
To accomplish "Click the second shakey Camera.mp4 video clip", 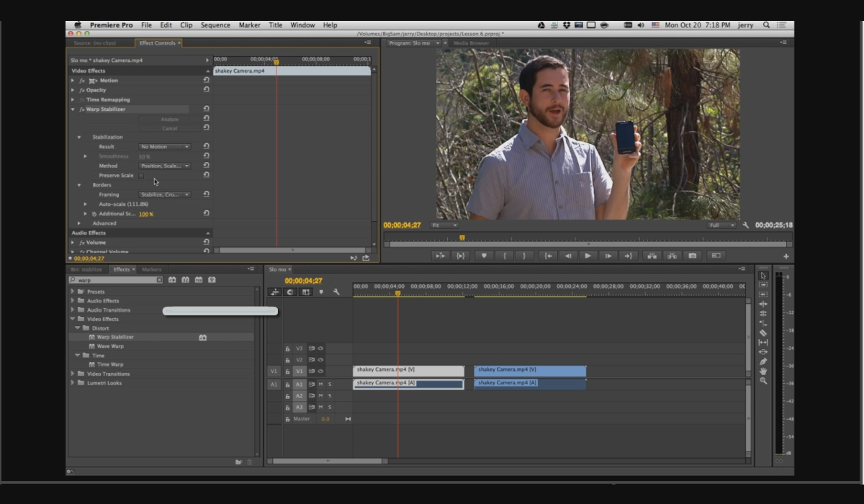I will (x=530, y=371).
